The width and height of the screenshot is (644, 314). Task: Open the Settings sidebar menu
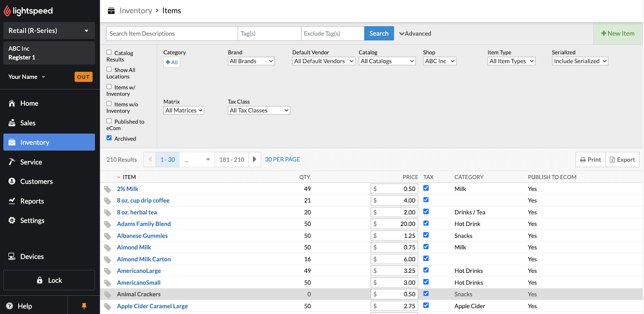[x=49, y=220]
